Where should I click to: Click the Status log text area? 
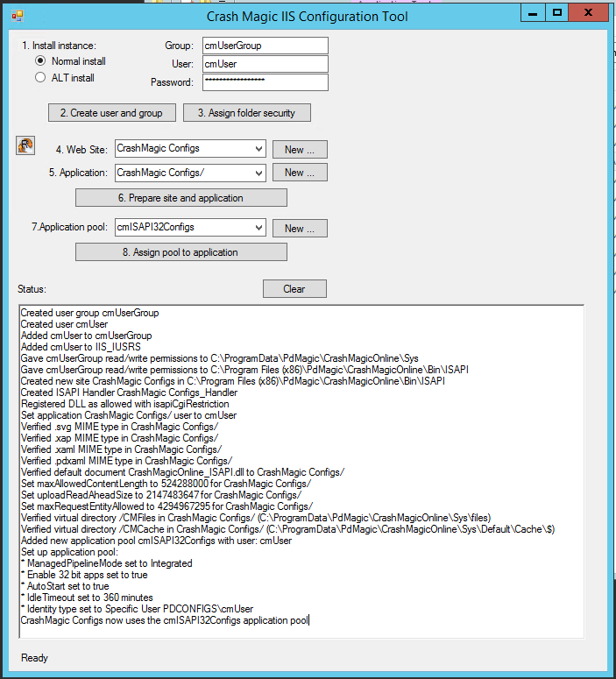301,471
